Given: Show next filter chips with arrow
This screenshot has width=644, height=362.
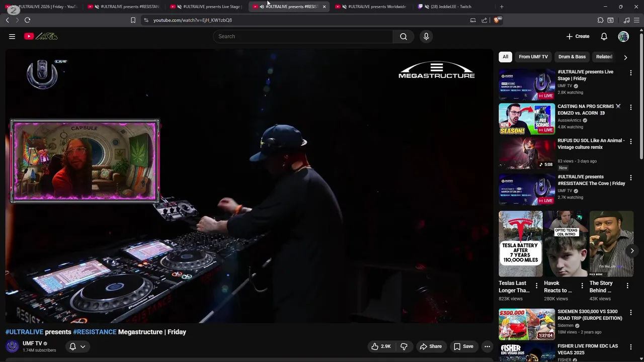Looking at the screenshot, I should click(625, 57).
